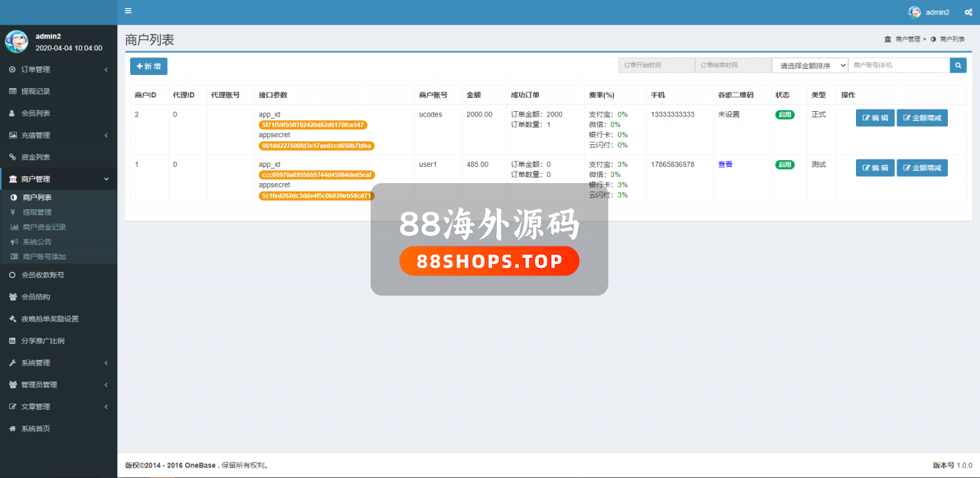Collapse the 商户管理 menu section
Image resolution: width=980 pixels, height=478 pixels.
58,179
